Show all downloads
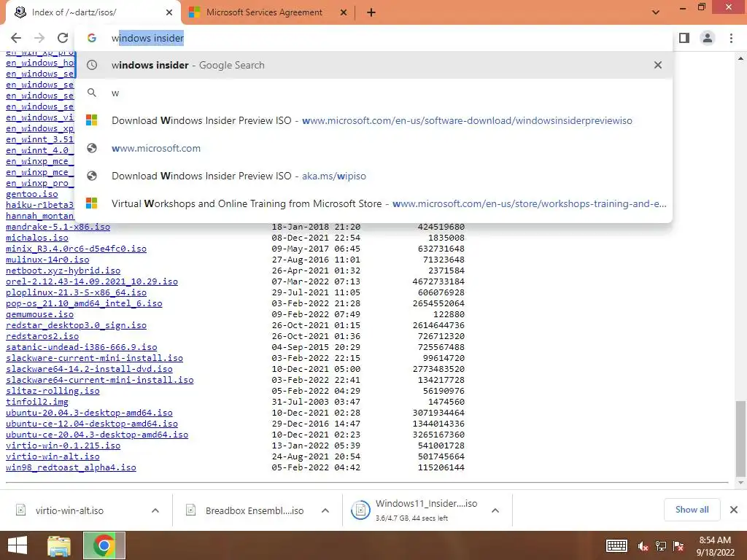This screenshot has height=560, width=747. click(692, 510)
